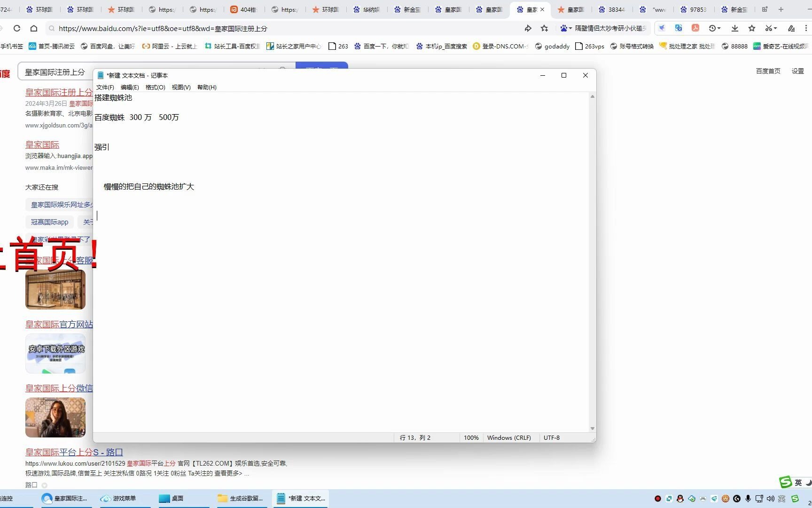The height and width of the screenshot is (508, 812).
Task: Click the pen annotate icon in toolbar
Action: [791, 28]
